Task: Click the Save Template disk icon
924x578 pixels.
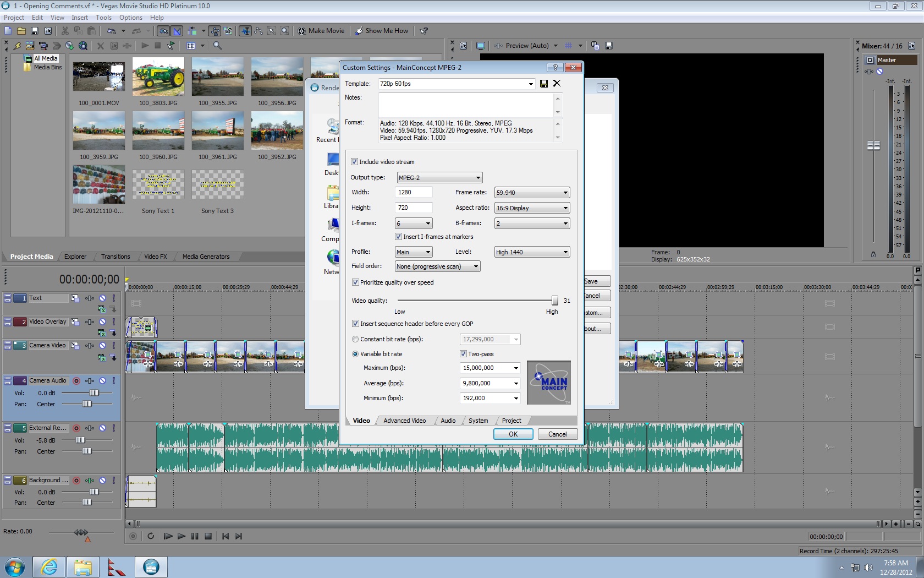Action: coord(544,84)
